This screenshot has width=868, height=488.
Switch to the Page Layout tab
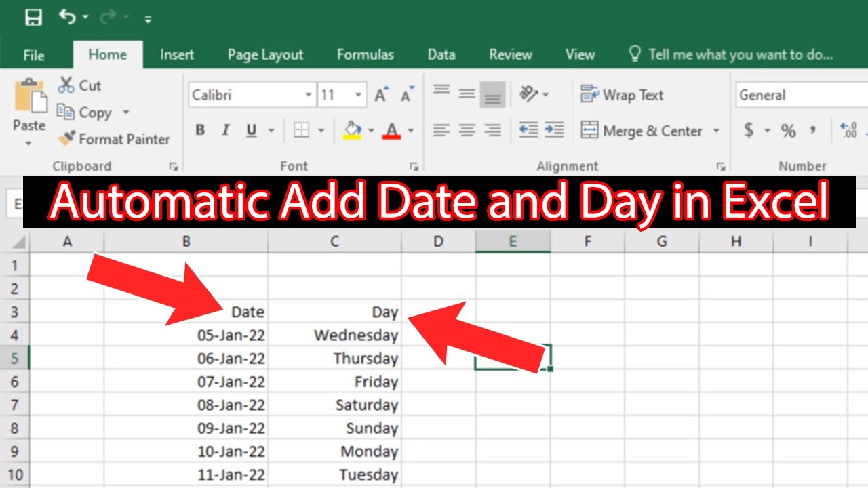click(265, 55)
